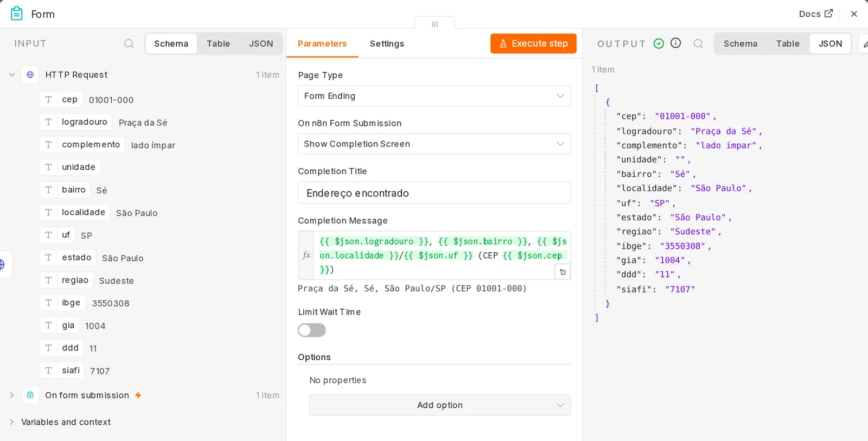This screenshot has height=441, width=868.
Task: Switch to the Parameters tab
Action: (x=322, y=43)
